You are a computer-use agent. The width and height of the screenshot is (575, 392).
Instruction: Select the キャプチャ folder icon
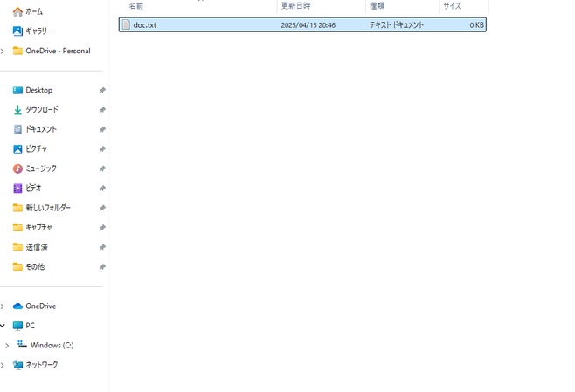pyautogui.click(x=17, y=228)
